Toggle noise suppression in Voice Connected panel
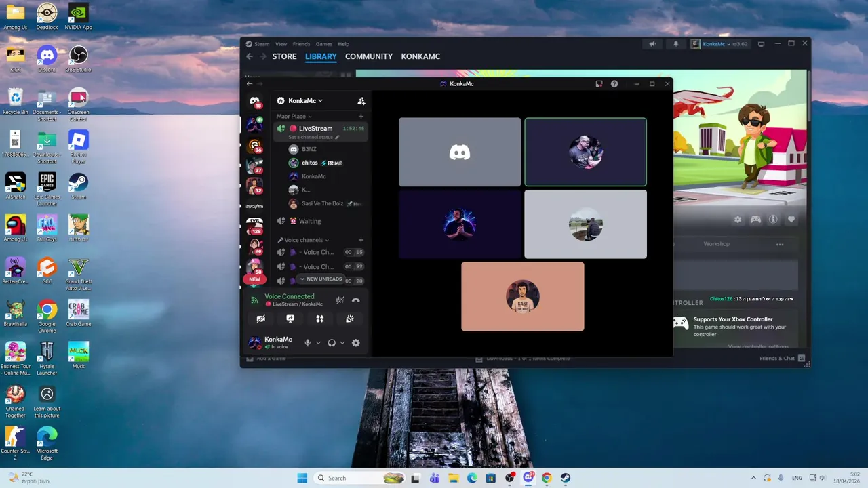The width and height of the screenshot is (868, 488). click(x=340, y=300)
